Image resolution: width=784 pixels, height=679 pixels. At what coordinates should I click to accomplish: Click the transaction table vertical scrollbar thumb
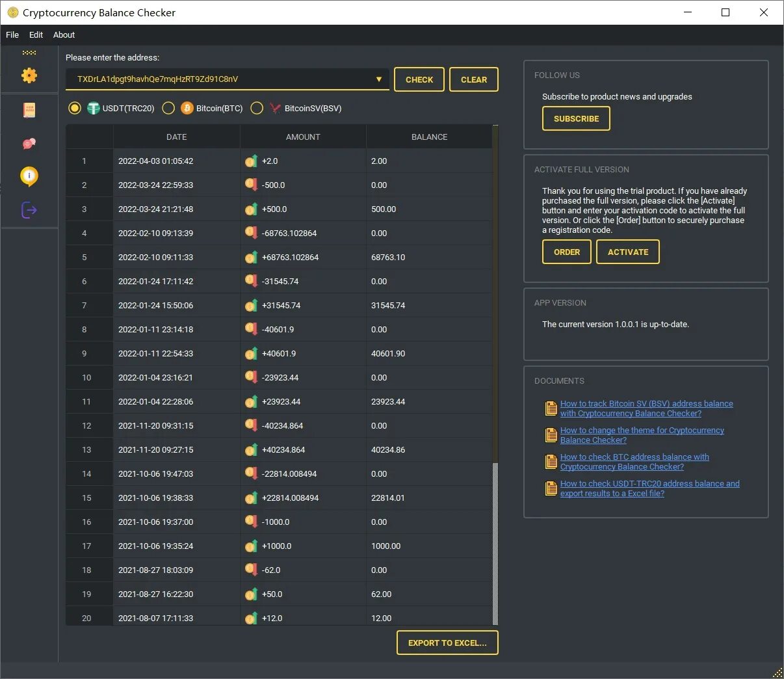(x=495, y=544)
